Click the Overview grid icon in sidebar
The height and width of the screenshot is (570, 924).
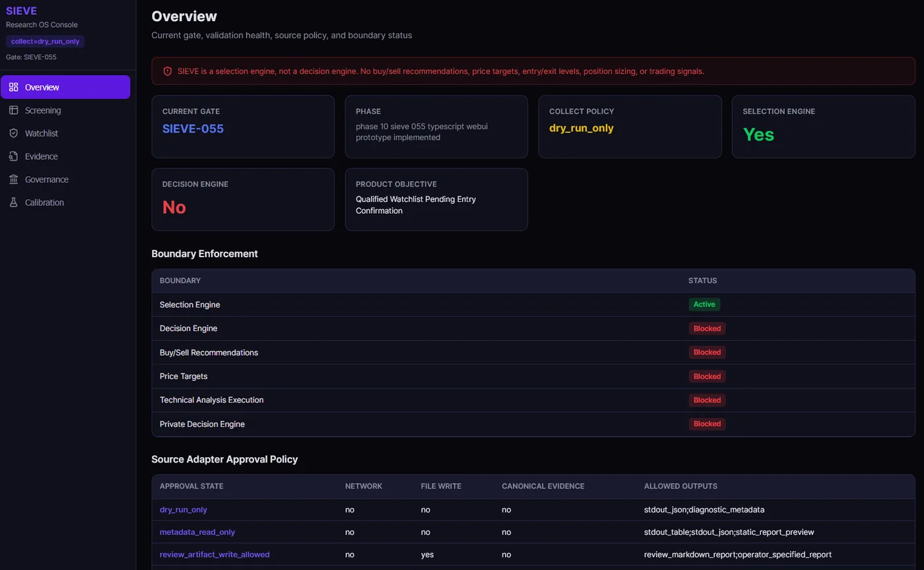pos(13,87)
